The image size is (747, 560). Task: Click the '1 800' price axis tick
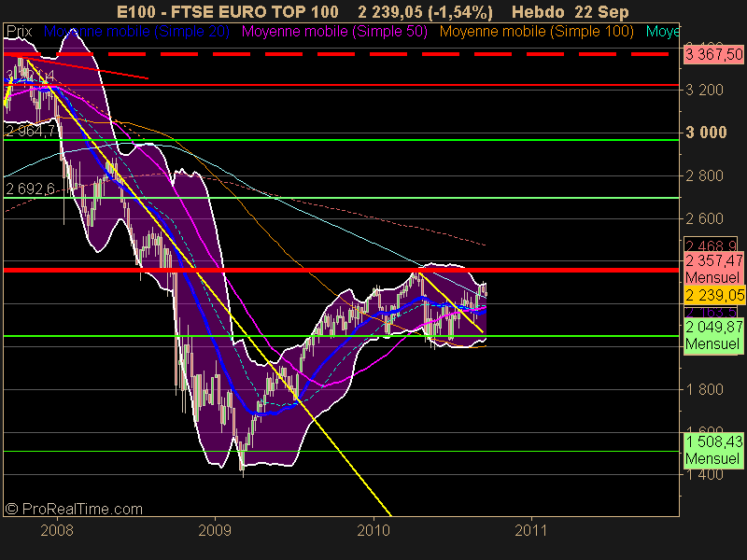click(704, 389)
